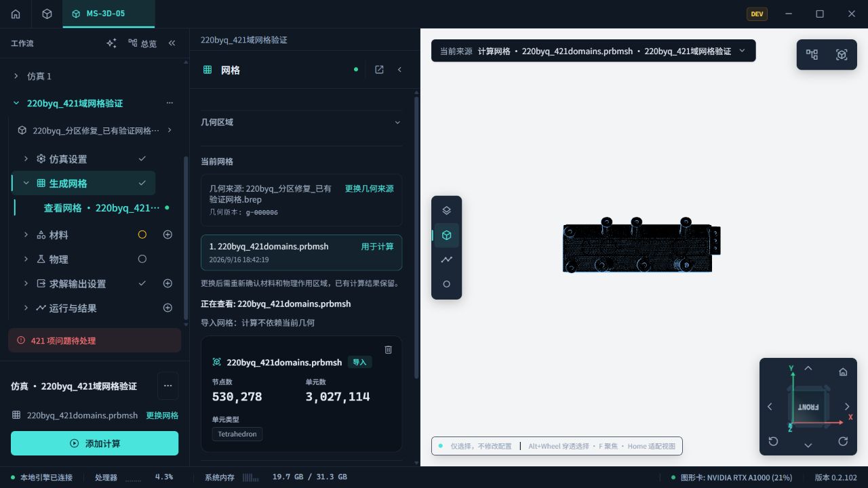
Task: Open the 421 项问题待处理 warning banner
Action: click(94, 340)
